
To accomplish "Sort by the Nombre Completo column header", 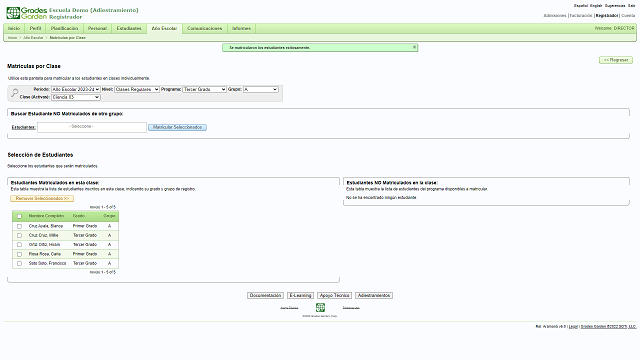I will 46,216.
